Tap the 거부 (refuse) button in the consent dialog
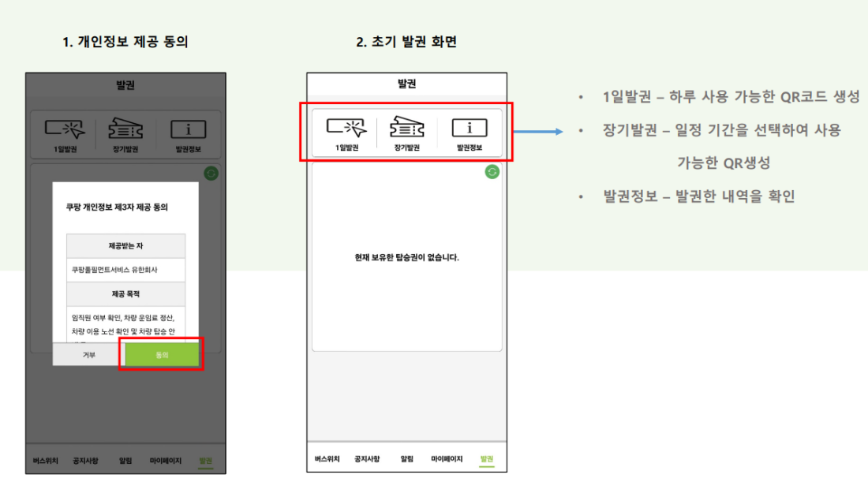 89,354
